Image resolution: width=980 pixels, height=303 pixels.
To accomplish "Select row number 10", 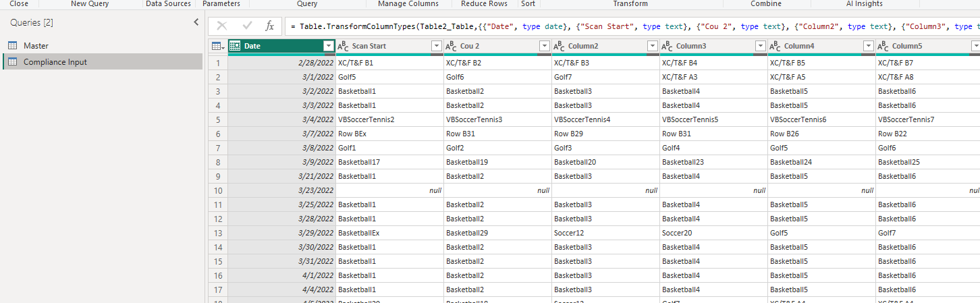I will [x=218, y=190].
